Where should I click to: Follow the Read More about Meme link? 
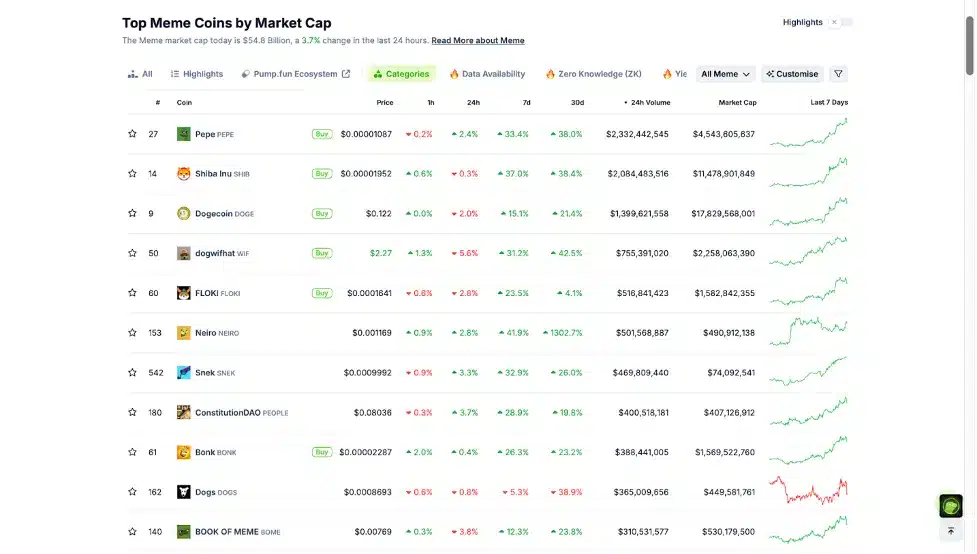coord(478,41)
